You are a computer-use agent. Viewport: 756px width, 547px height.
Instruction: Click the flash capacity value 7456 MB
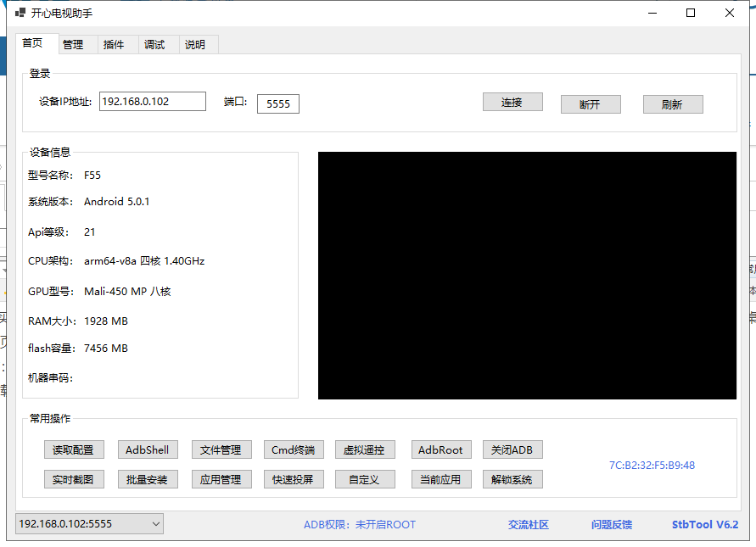point(106,348)
